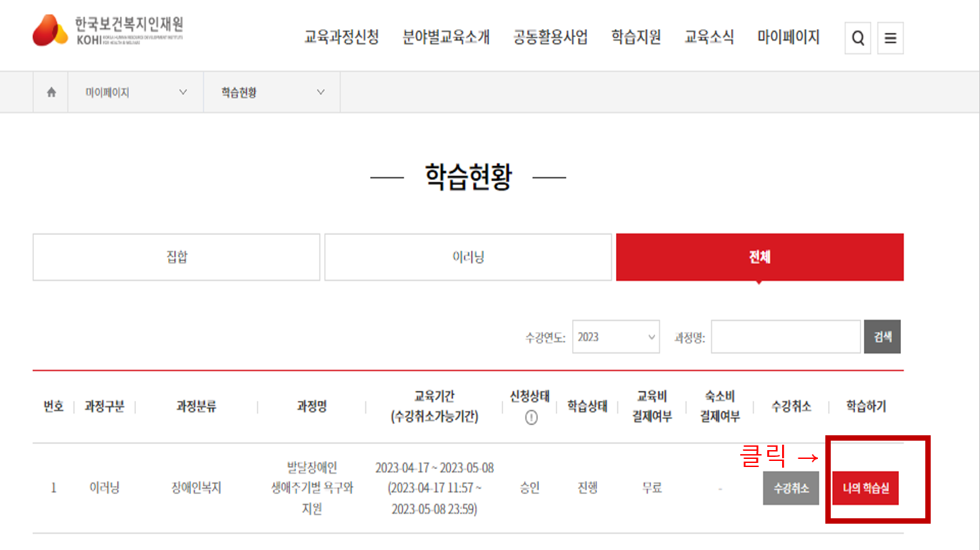Screen dimensions: 980x550
Task: Open the search magnifier icon
Action: 858,38
